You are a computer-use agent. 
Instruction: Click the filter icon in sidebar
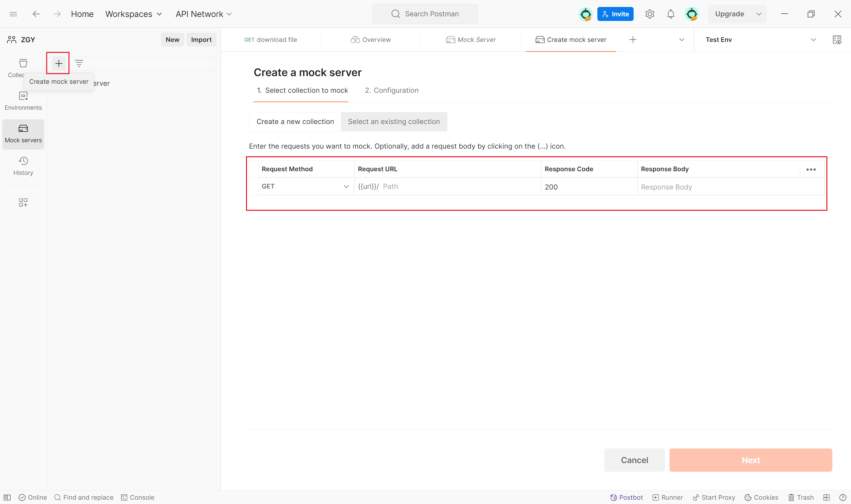pyautogui.click(x=79, y=63)
